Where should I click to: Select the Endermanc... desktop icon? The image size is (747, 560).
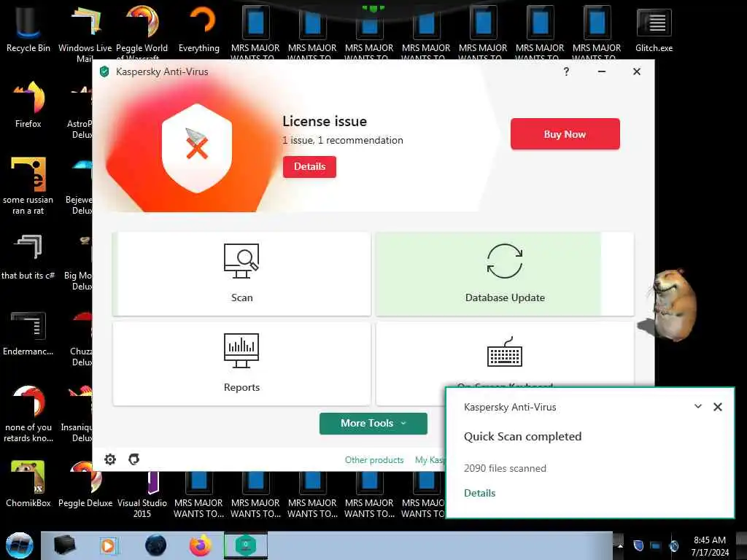click(28, 333)
